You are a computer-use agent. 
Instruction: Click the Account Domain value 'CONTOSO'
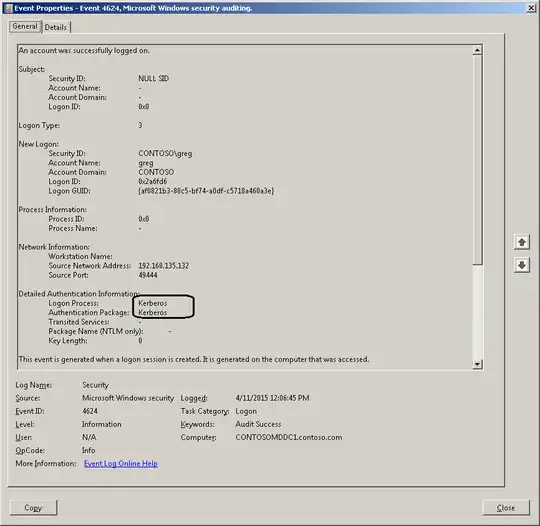[156, 172]
